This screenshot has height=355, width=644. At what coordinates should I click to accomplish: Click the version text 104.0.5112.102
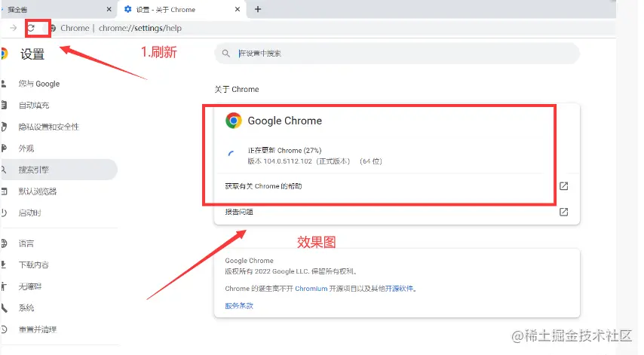tap(287, 161)
